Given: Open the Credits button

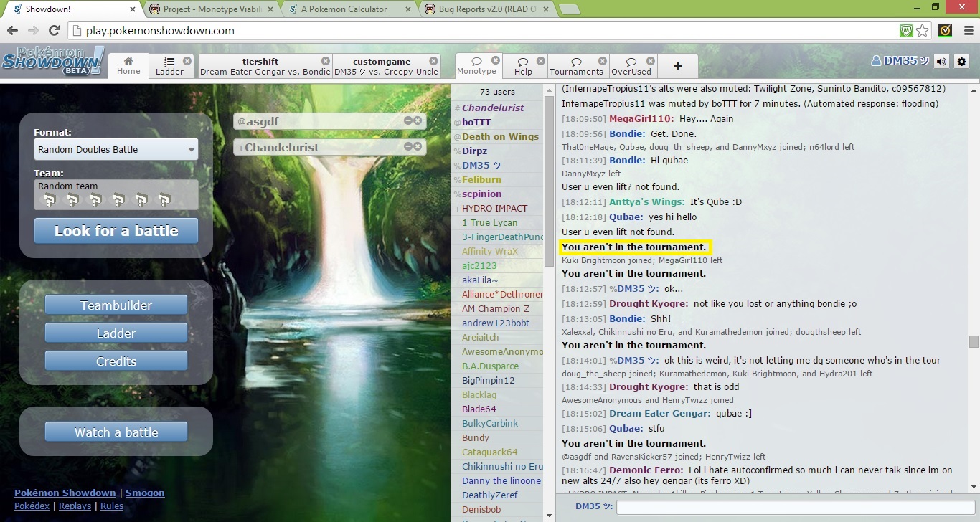Looking at the screenshot, I should pos(116,361).
